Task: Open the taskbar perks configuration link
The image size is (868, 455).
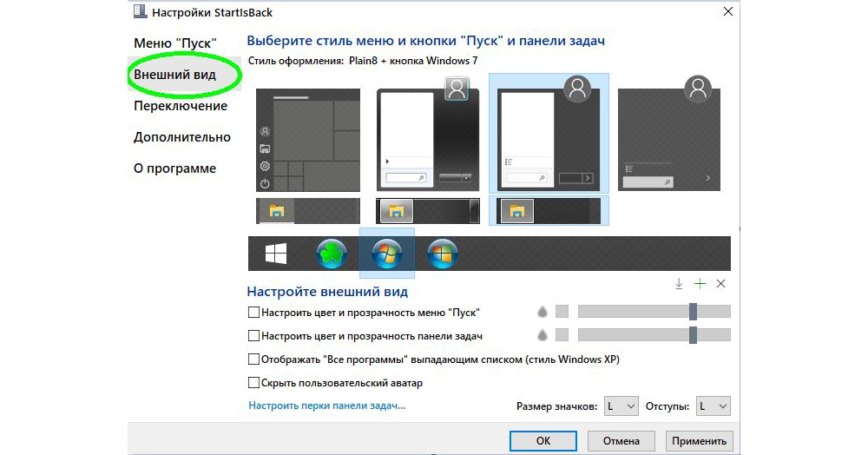Action: click(x=326, y=406)
